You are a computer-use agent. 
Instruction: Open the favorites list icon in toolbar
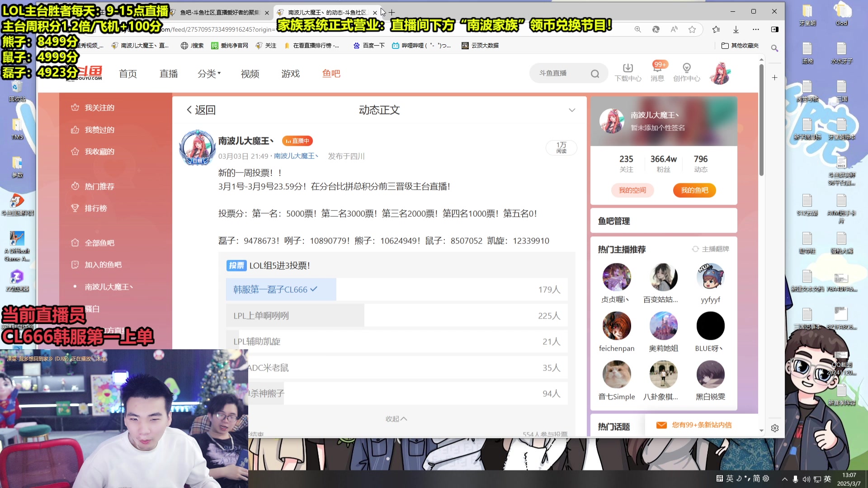(x=716, y=29)
